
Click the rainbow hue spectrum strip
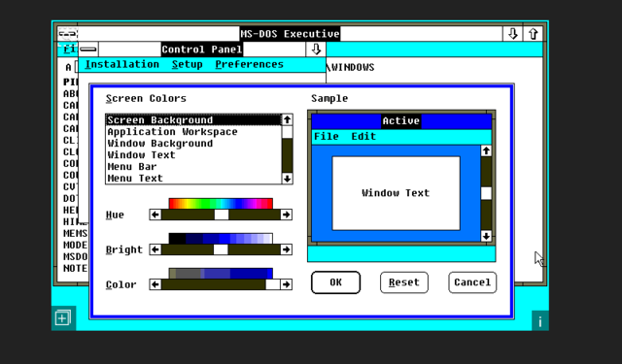pos(221,204)
